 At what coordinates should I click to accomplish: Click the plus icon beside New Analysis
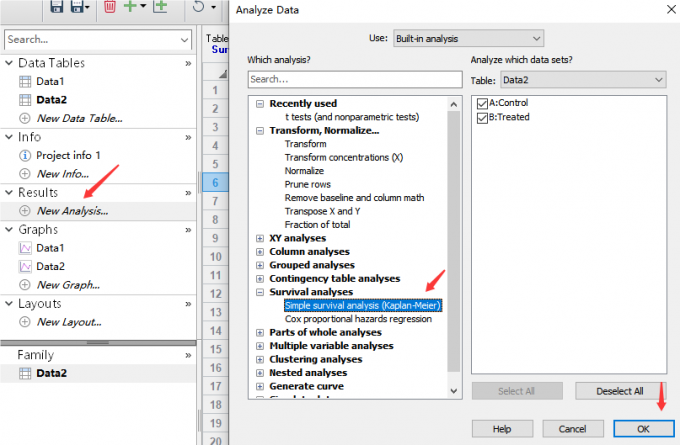click(25, 211)
